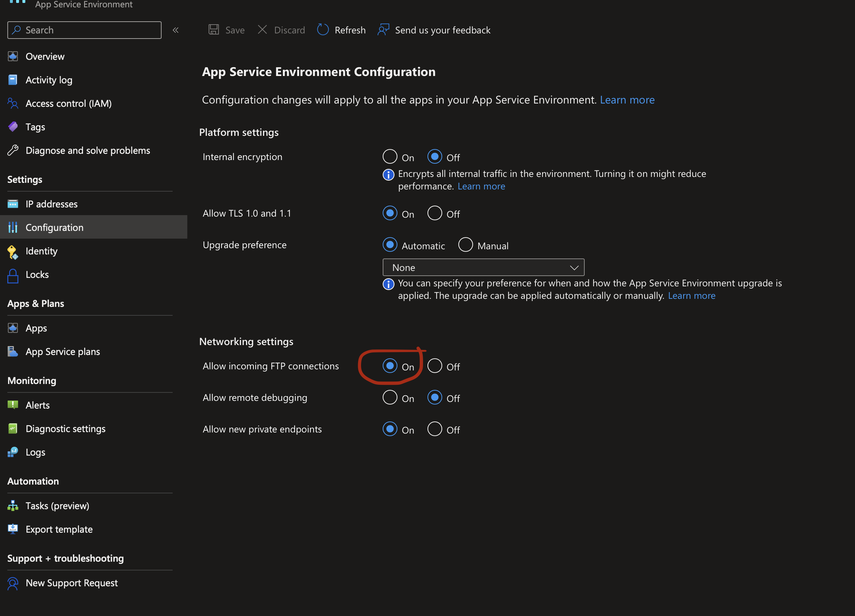The width and height of the screenshot is (855, 616).
Task: Open App Service plans page
Action: pyautogui.click(x=63, y=352)
